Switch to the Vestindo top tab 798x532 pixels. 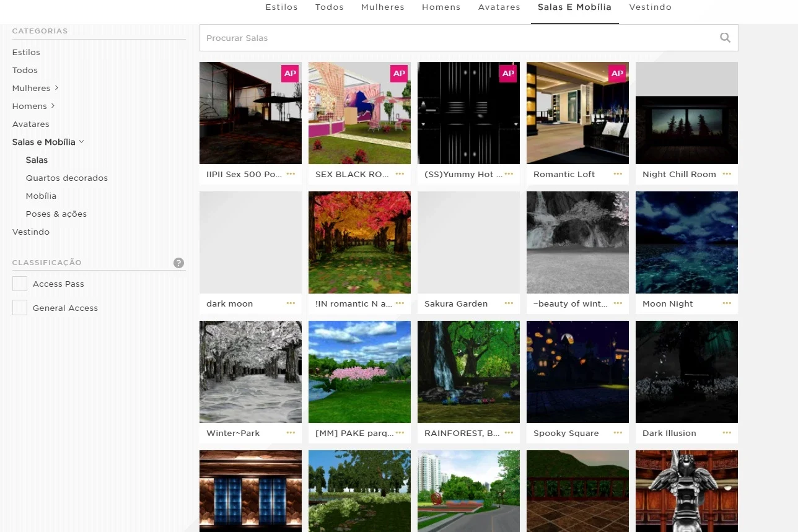point(651,7)
